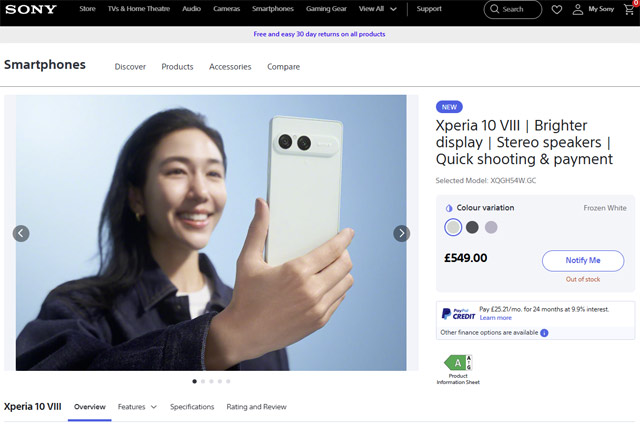Open TVs & Home Theatre menu

[x=139, y=9]
